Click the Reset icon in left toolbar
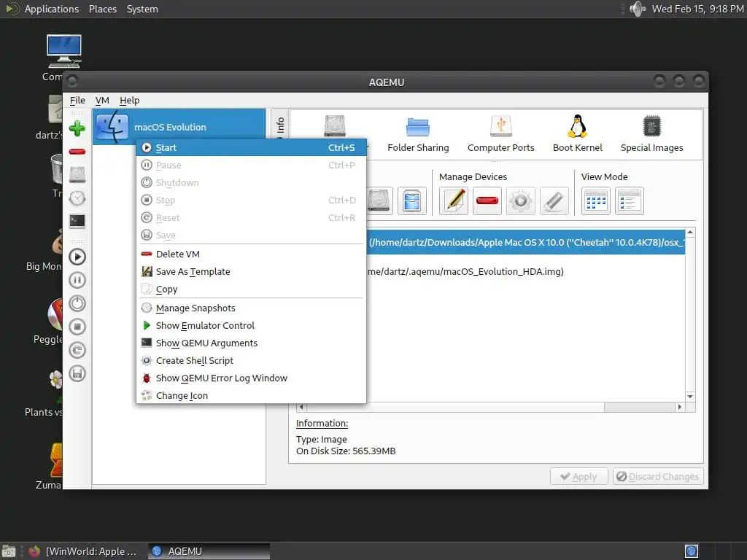Image resolution: width=747 pixels, height=560 pixels. tap(77, 350)
